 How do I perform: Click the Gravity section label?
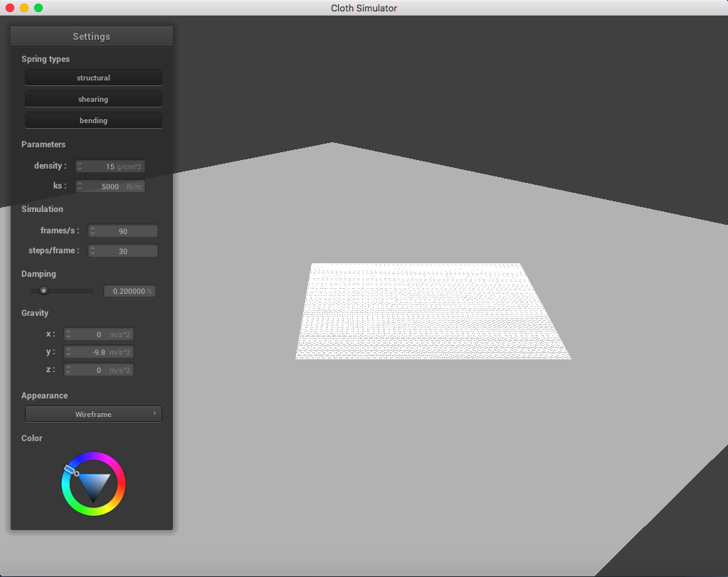(35, 313)
